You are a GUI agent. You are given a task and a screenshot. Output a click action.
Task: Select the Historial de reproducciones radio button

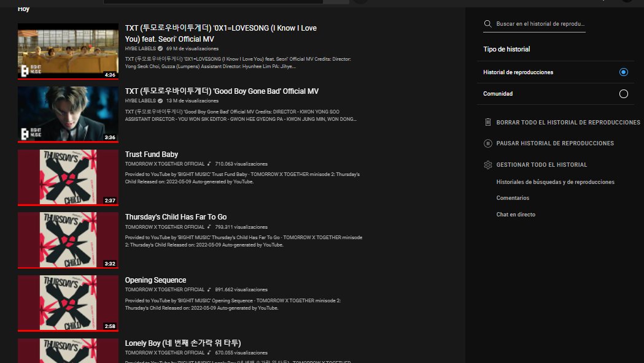pyautogui.click(x=624, y=72)
